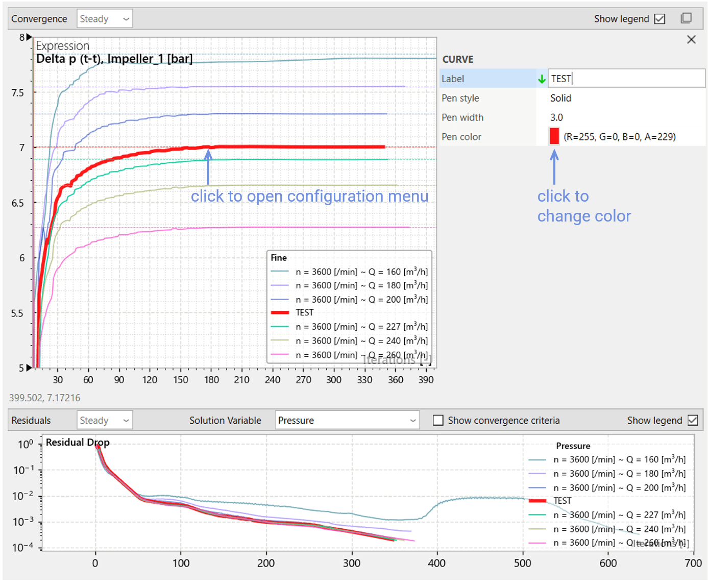This screenshot has height=588, width=708.
Task: Toggle Show legend checkbox in Convergence bar
Action: [x=660, y=19]
